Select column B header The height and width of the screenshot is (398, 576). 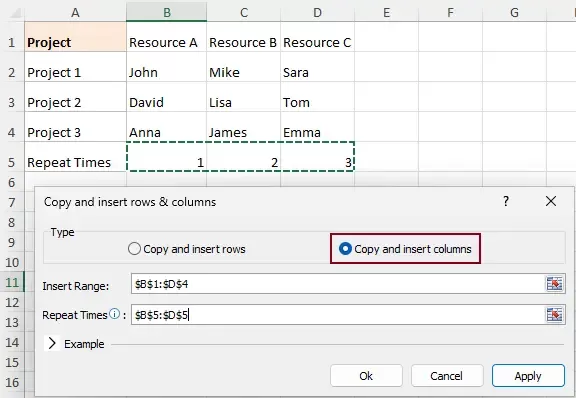point(166,12)
